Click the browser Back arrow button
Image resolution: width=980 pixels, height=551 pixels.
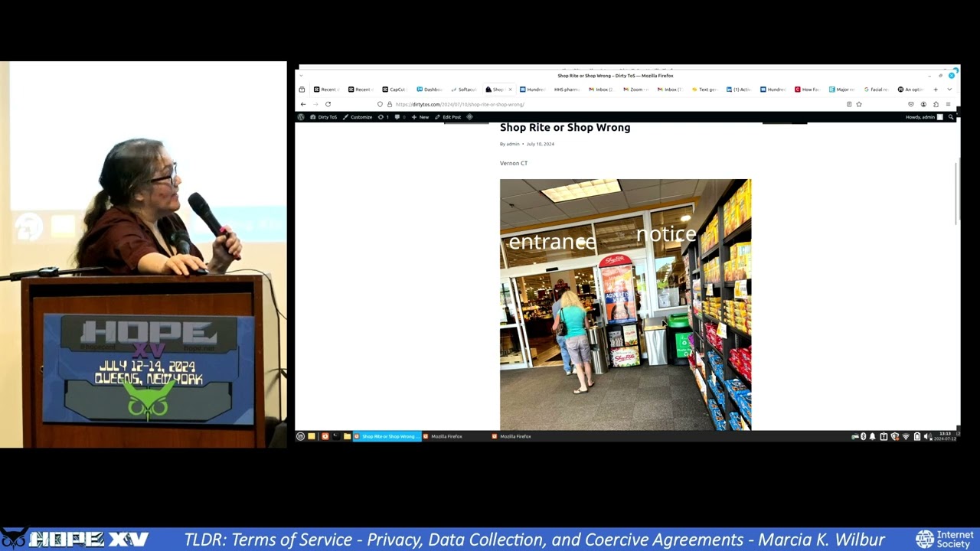tap(303, 104)
